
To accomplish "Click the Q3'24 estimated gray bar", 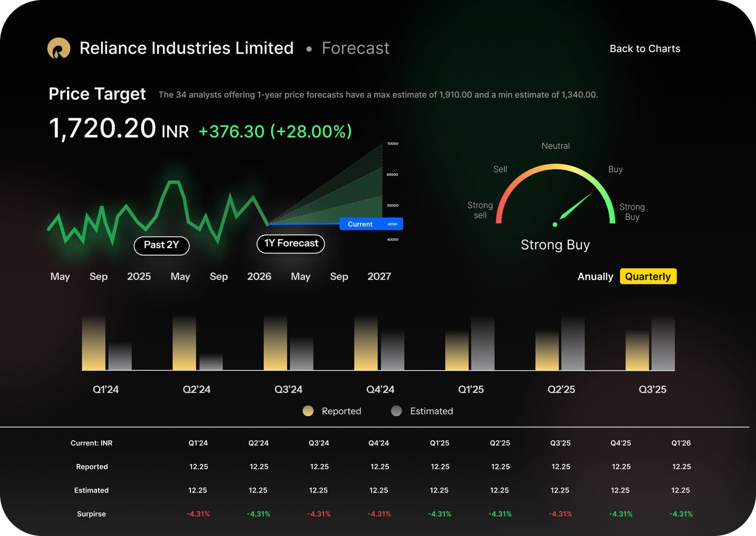I will coord(301,353).
